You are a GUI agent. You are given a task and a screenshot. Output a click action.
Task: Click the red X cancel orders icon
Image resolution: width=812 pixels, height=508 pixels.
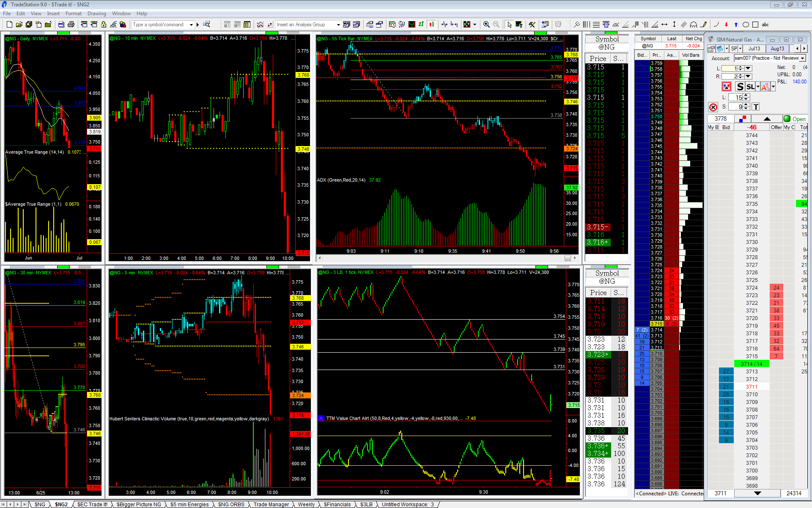[x=713, y=108]
